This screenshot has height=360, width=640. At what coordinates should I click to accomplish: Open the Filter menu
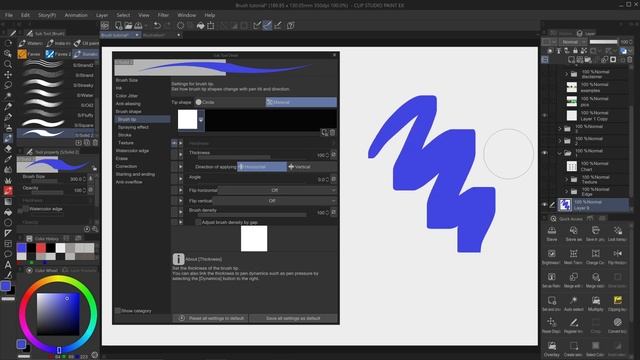(x=163, y=15)
